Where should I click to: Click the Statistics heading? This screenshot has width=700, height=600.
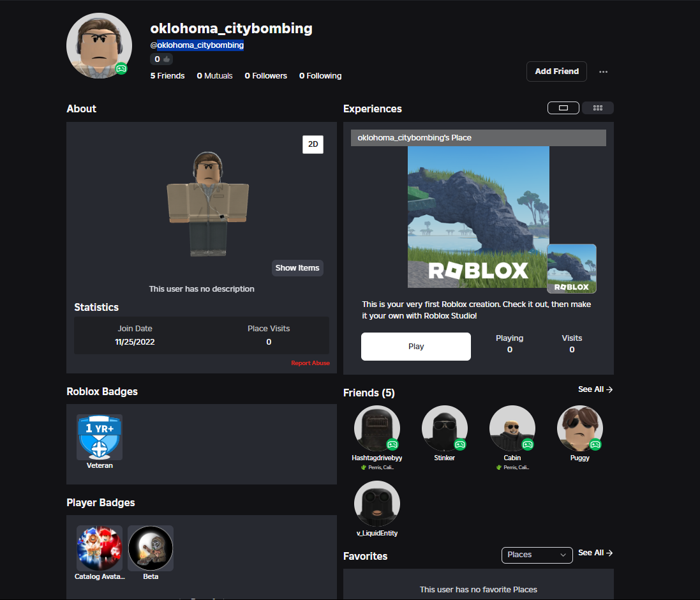[96, 307]
